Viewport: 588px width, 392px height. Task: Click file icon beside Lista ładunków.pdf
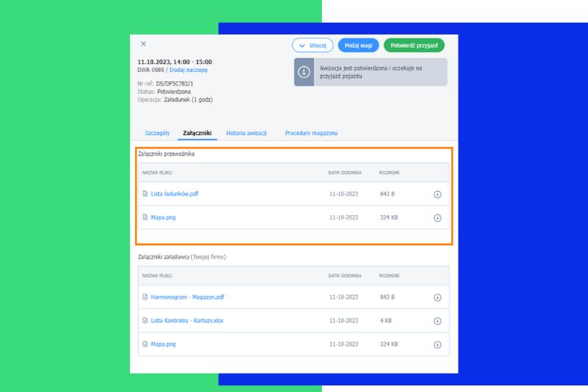pos(146,194)
